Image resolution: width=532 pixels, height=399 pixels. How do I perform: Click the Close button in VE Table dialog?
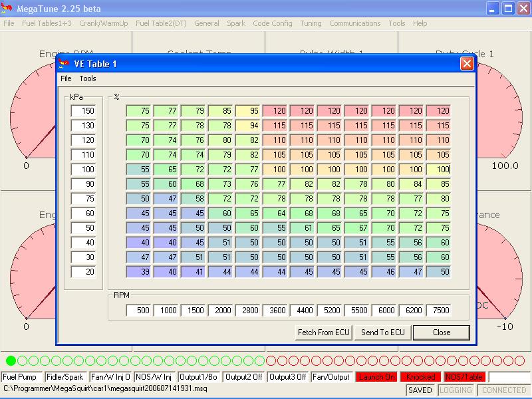tap(442, 332)
